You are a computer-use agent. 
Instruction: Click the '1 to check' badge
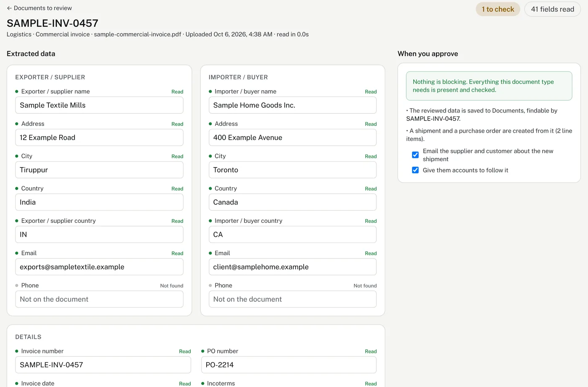pyautogui.click(x=498, y=9)
